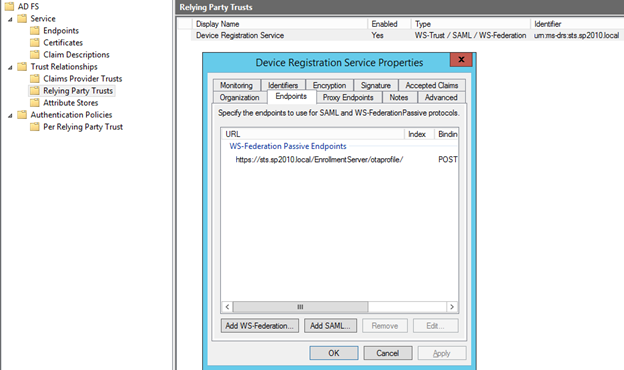Click the POST binding value
This screenshot has height=370, width=624.
448,160
